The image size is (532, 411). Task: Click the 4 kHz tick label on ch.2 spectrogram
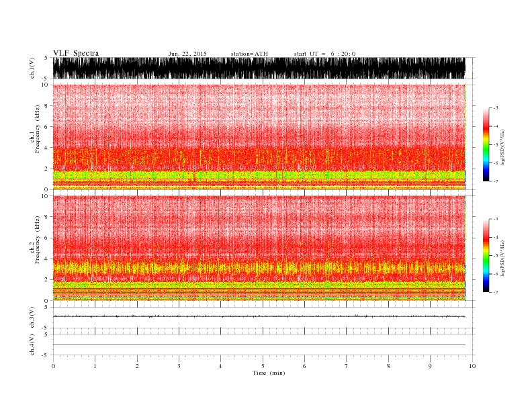(46, 259)
